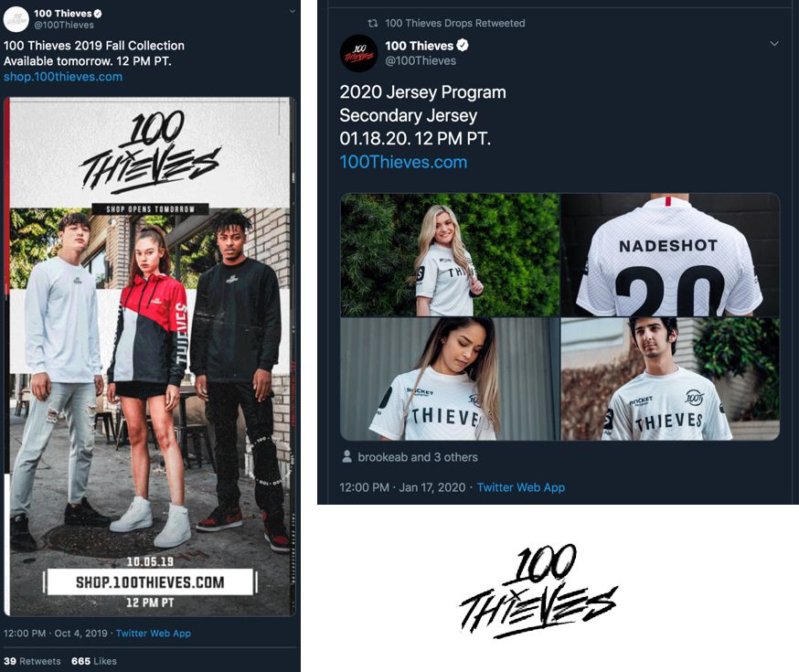The width and height of the screenshot is (799, 672).
Task: Open the shop.100thieves.com link
Action: [x=63, y=77]
